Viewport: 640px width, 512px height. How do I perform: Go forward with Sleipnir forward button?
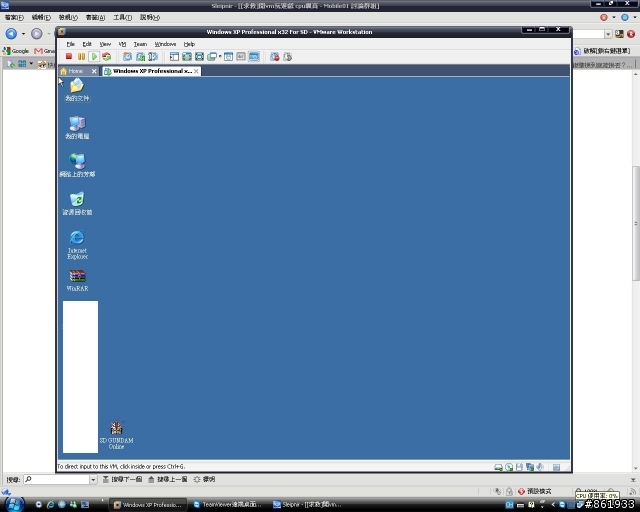tap(37, 33)
